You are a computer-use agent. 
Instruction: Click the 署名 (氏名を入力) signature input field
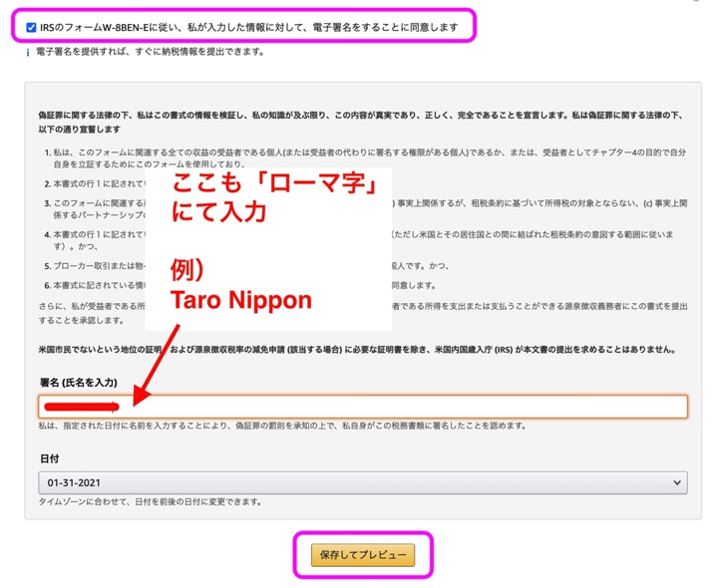[x=399, y=407]
